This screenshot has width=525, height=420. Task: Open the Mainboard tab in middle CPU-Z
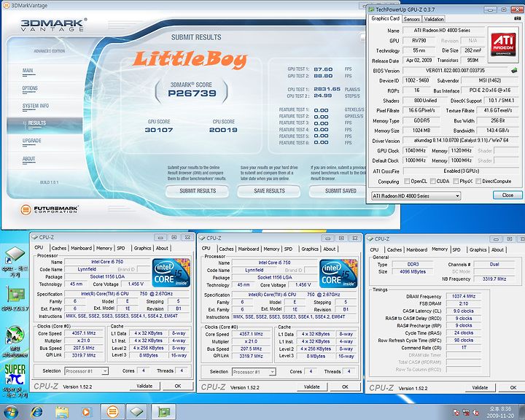click(249, 249)
